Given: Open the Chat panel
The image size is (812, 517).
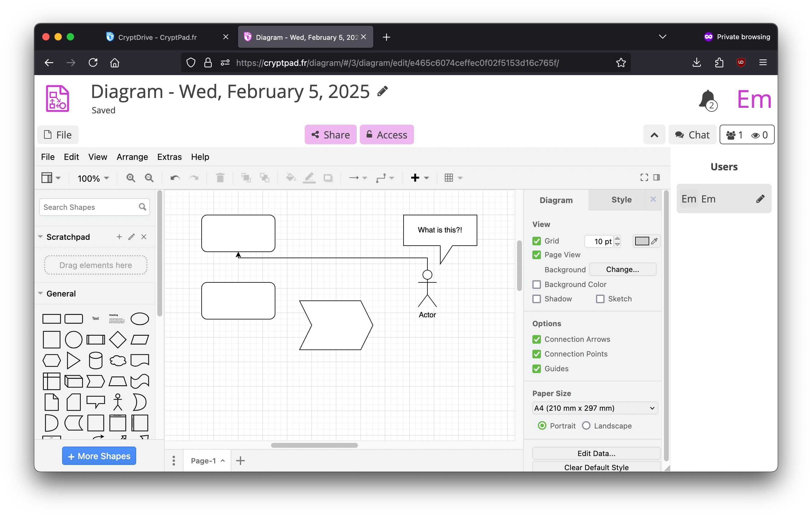Looking at the screenshot, I should click(x=692, y=134).
